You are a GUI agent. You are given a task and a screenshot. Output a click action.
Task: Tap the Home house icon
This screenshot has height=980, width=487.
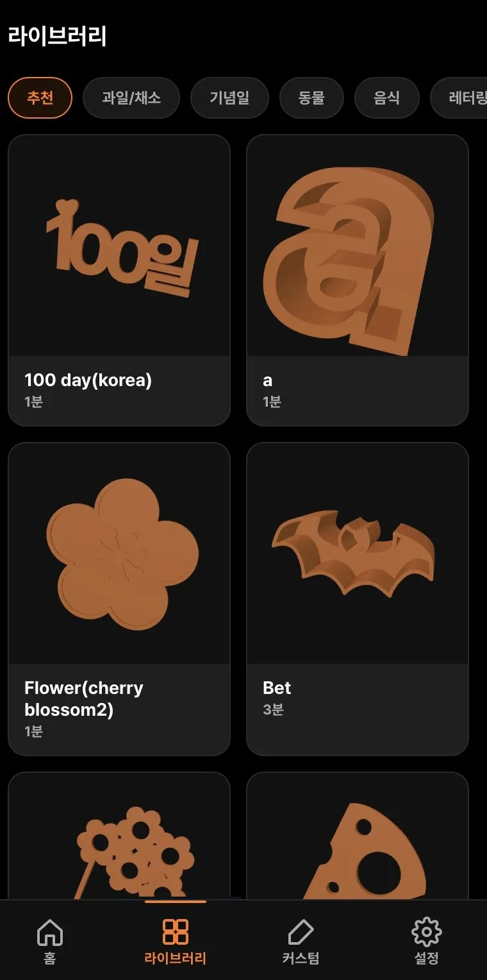coord(50,932)
